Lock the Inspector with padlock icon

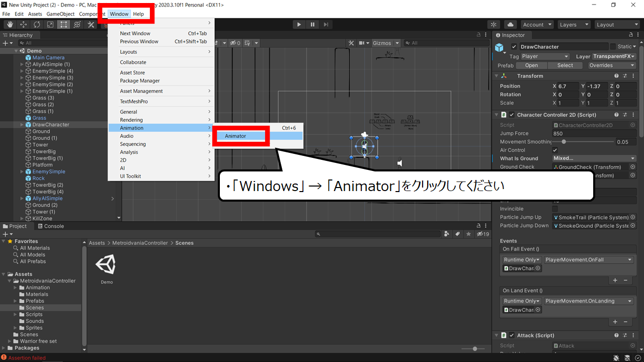631,35
